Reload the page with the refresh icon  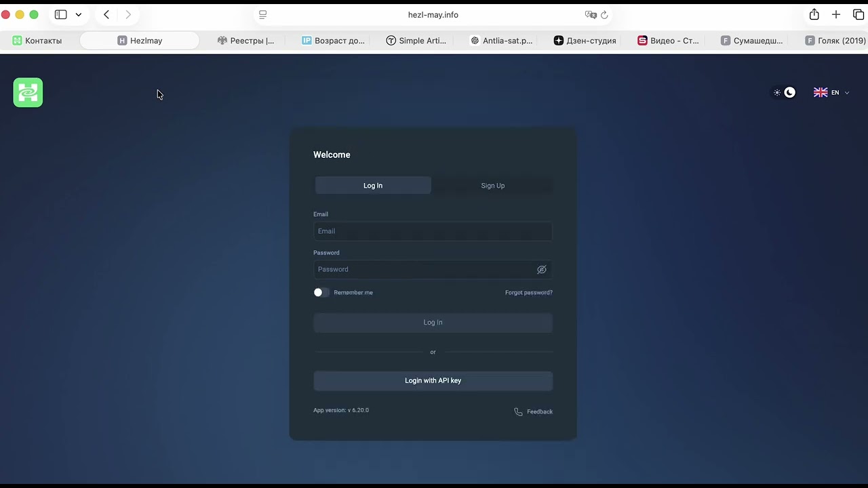click(604, 15)
